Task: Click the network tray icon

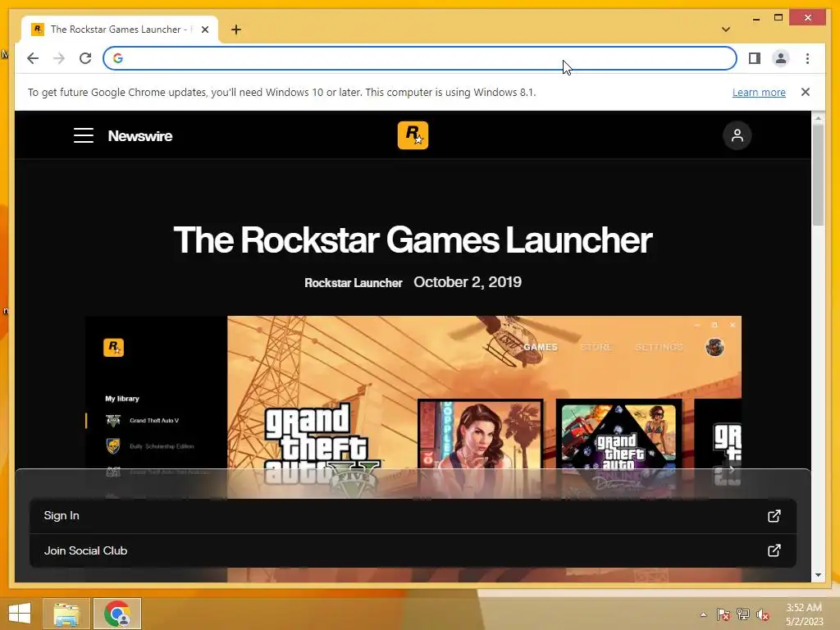Action: (742, 614)
